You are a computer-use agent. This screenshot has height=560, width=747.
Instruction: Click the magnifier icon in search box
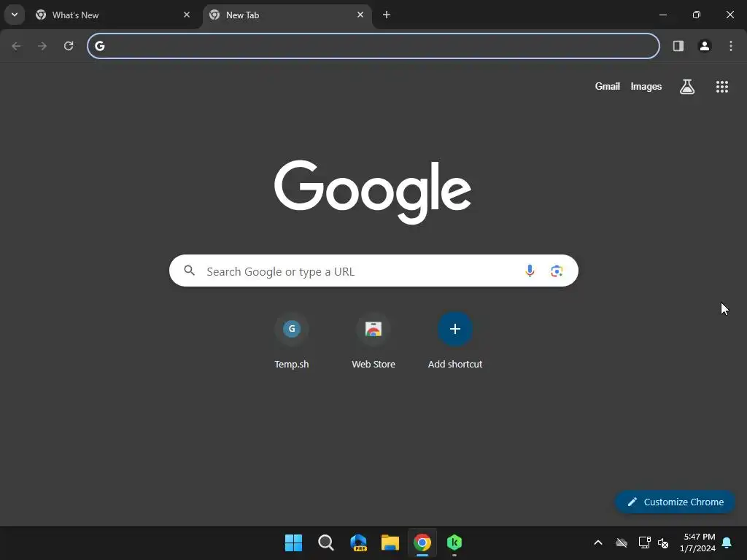[190, 271]
